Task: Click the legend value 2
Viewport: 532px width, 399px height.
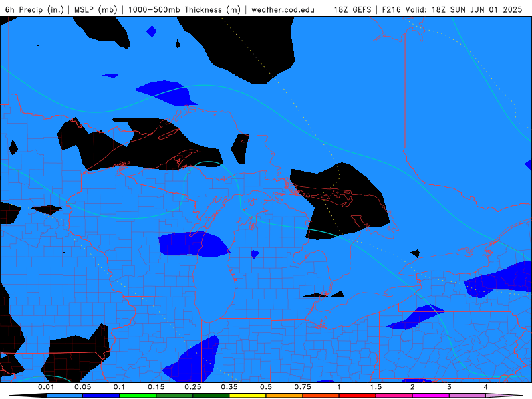Action: 412,387
